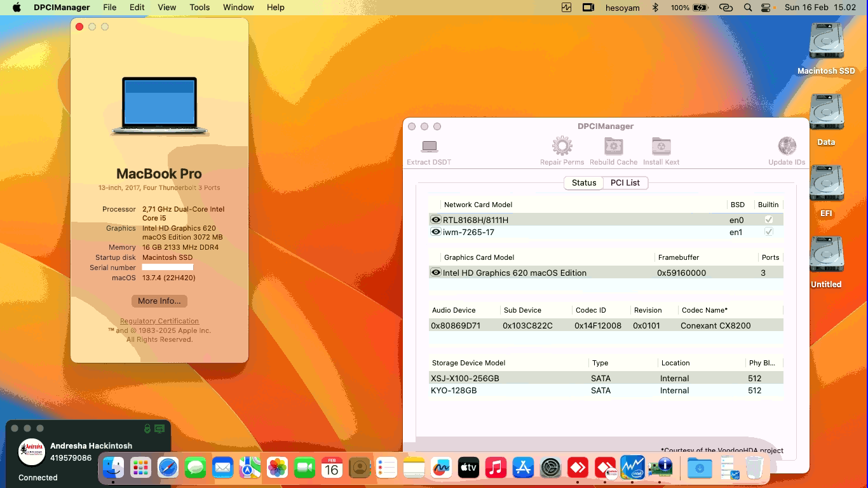
Task: Click hesoyam user in menu bar
Action: point(623,7)
